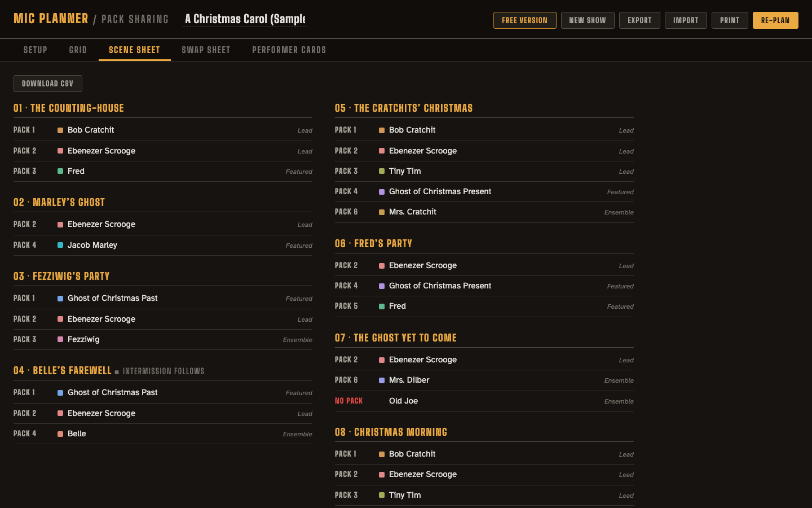Click Fezziwig name in Fezziwig's Party
Screen dimensions: 812x508
click(83, 339)
